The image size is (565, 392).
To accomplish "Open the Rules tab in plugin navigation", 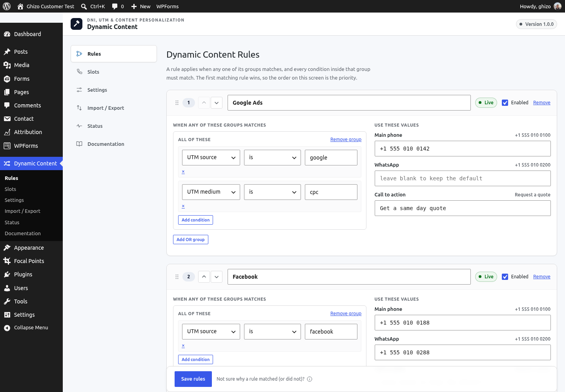I will coord(114,54).
